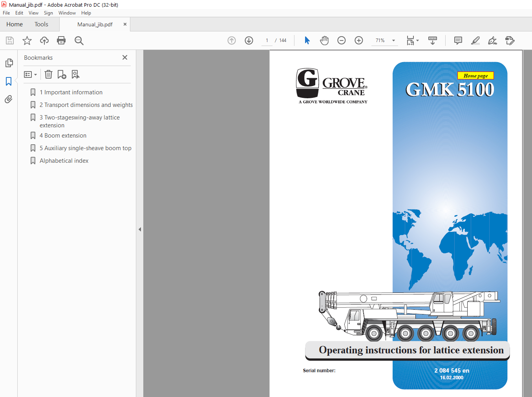
Task: Zoom in with plus icon
Action: pos(359,40)
